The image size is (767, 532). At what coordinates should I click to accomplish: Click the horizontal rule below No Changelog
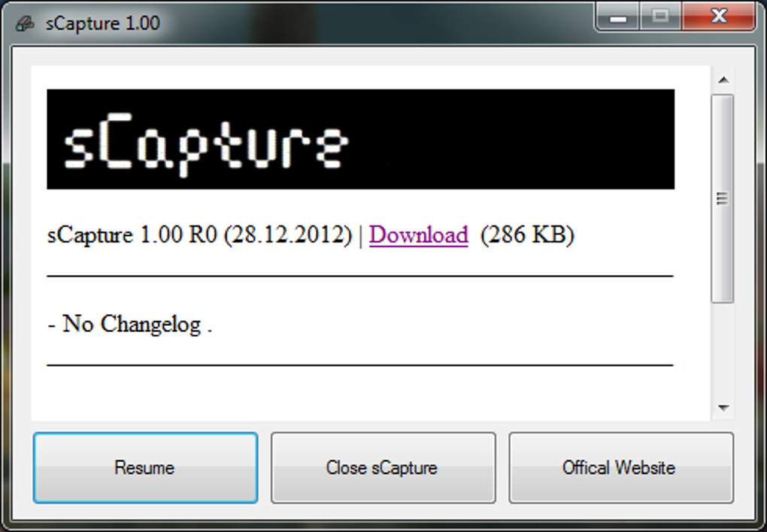tap(360, 365)
